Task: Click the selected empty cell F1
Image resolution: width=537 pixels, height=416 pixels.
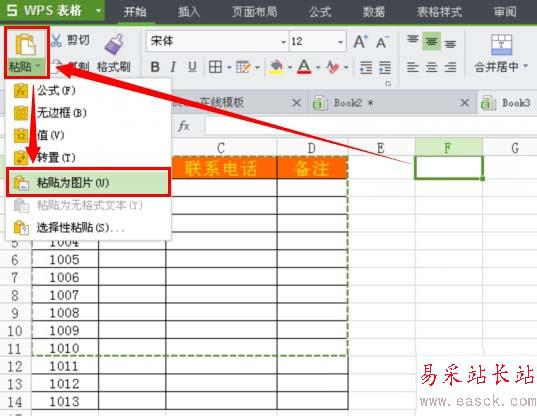Action: (449, 167)
